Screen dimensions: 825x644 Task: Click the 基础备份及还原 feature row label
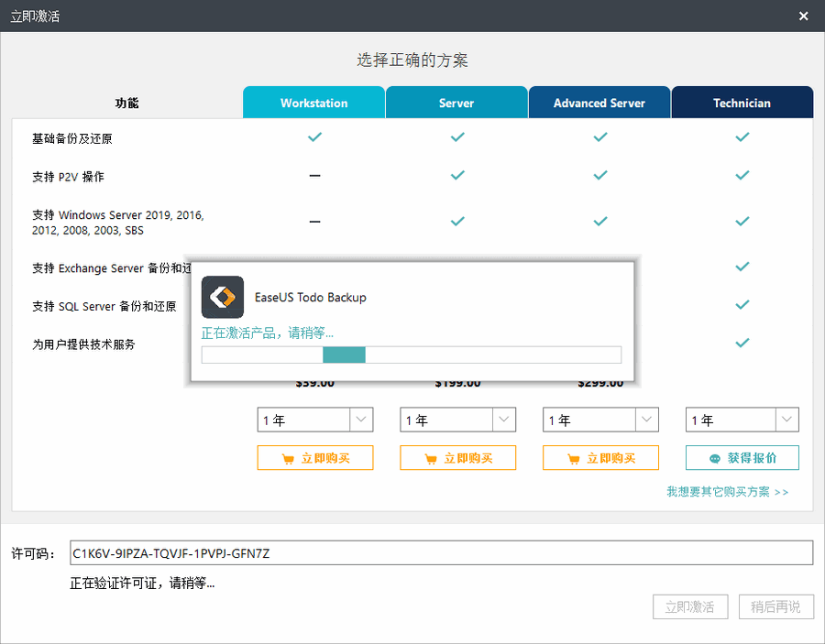click(72, 139)
